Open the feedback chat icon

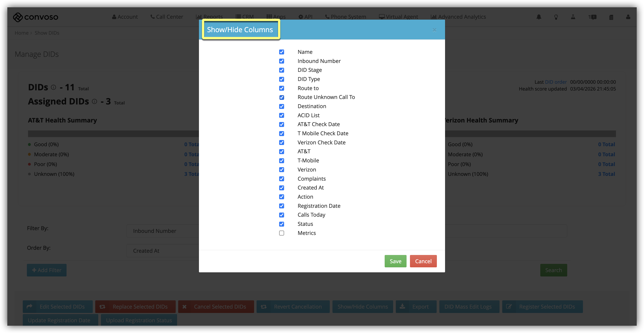click(592, 17)
